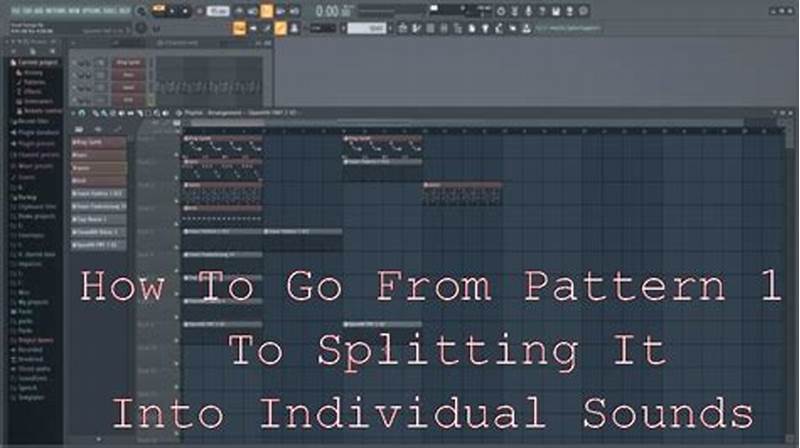The height and width of the screenshot is (448, 800).
Task: Select the second Ping Synth clip in playlist
Action: (383, 145)
